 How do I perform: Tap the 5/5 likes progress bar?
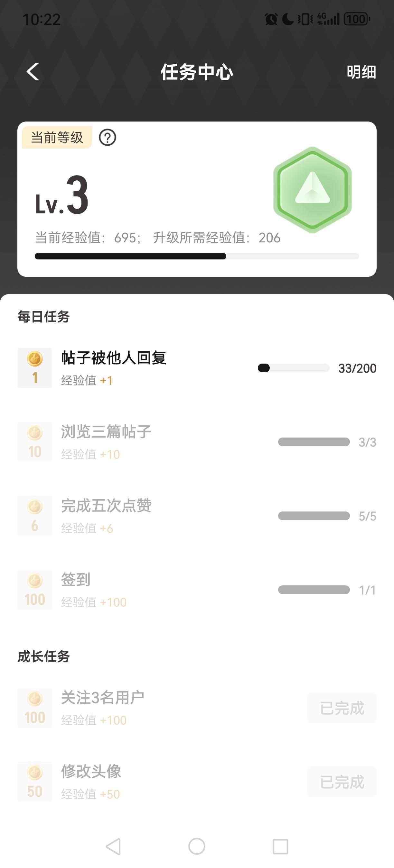(314, 516)
